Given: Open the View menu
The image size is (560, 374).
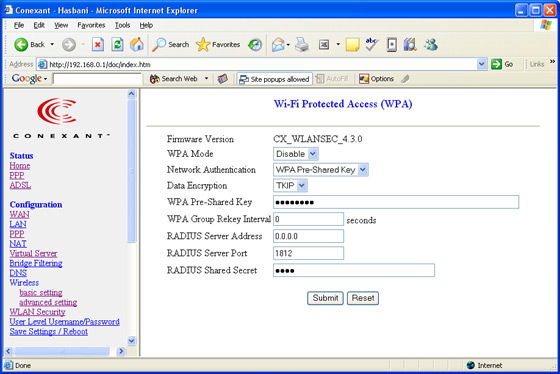Looking at the screenshot, I should tap(61, 25).
